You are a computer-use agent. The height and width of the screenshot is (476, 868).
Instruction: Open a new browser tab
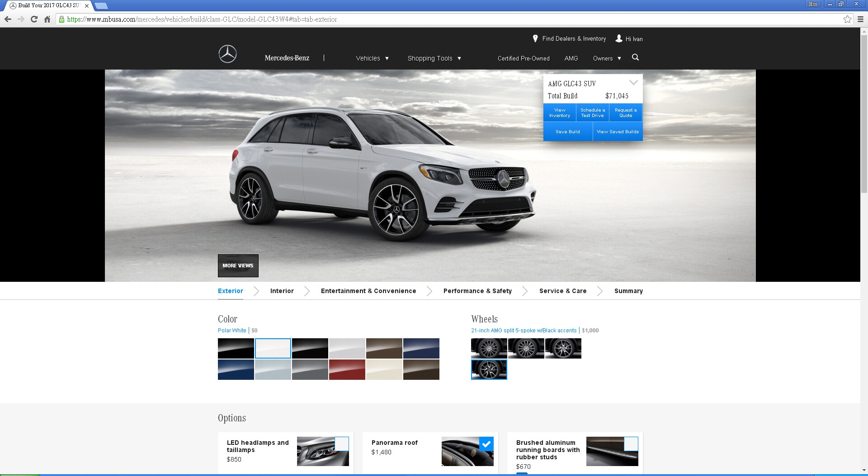click(101, 6)
